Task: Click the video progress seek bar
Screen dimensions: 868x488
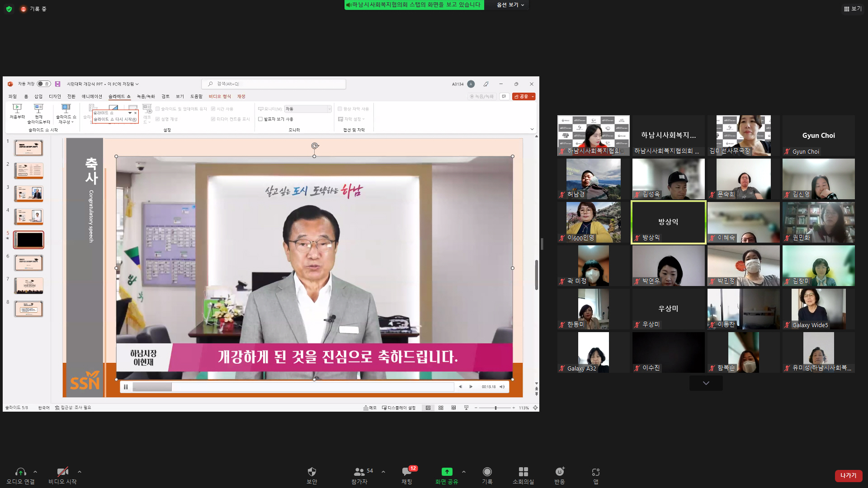Action: tap(293, 387)
